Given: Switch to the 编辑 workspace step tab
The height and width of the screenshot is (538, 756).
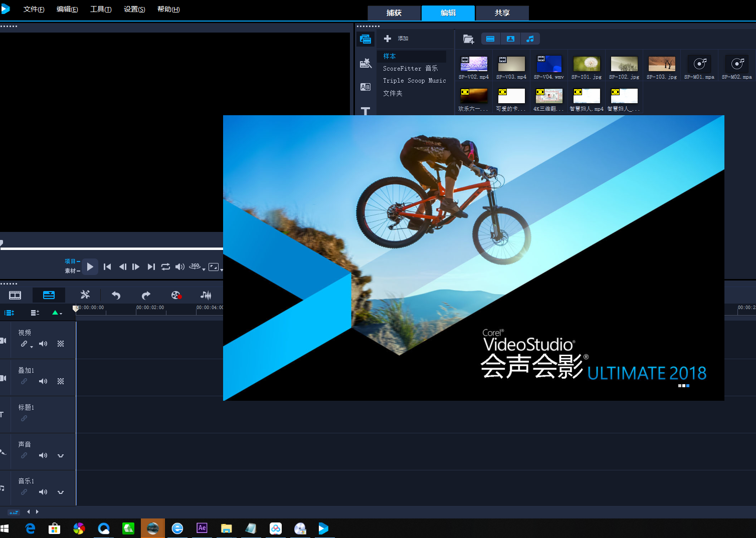Looking at the screenshot, I should pyautogui.click(x=448, y=13).
